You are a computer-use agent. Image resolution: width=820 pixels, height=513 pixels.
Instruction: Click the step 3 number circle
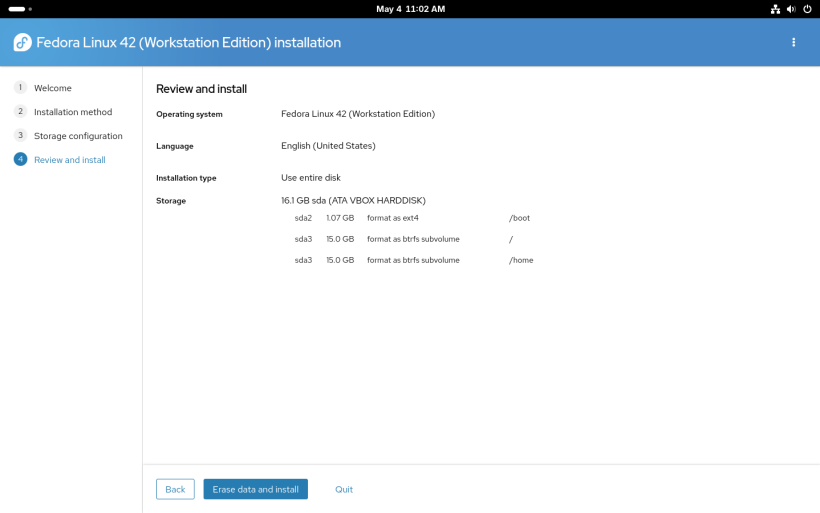(x=20, y=135)
